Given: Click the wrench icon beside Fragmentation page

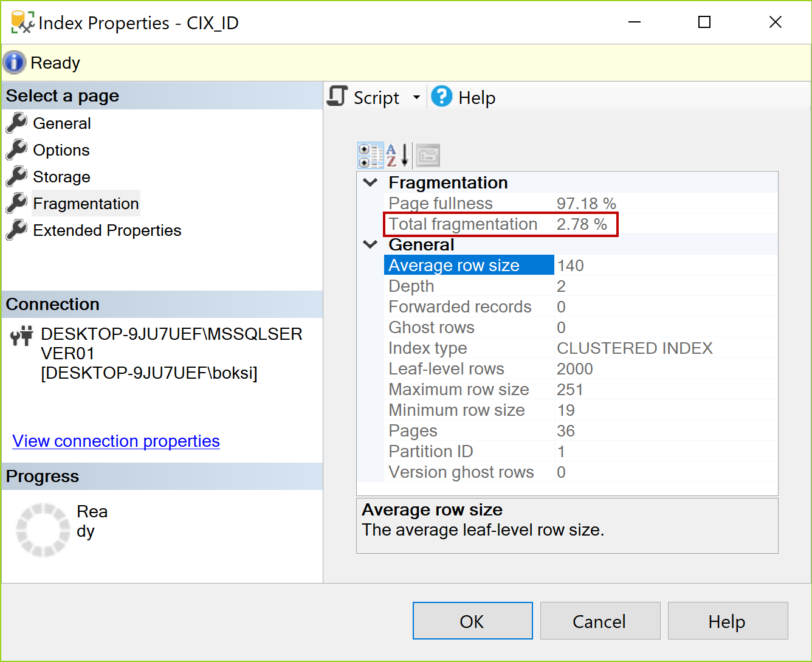Looking at the screenshot, I should tap(16, 203).
